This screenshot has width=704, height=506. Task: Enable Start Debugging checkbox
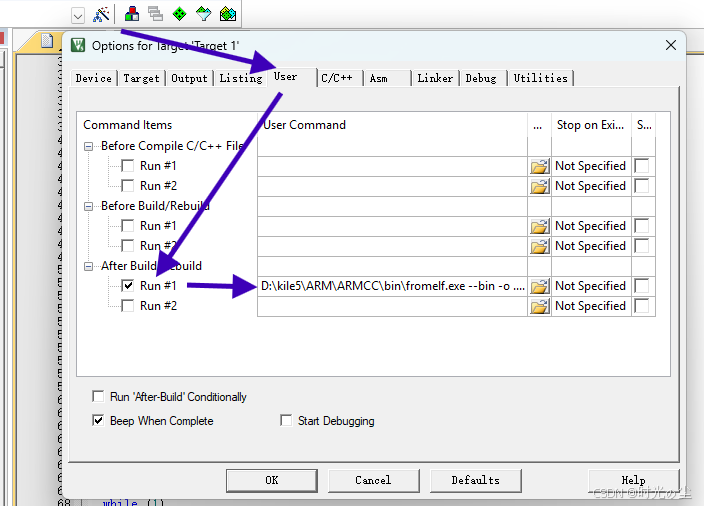pyautogui.click(x=286, y=420)
